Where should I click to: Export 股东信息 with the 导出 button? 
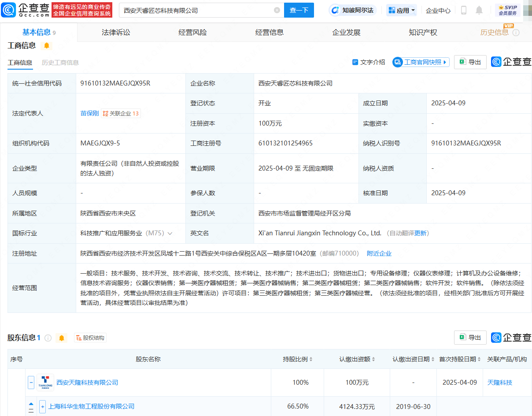click(470, 338)
